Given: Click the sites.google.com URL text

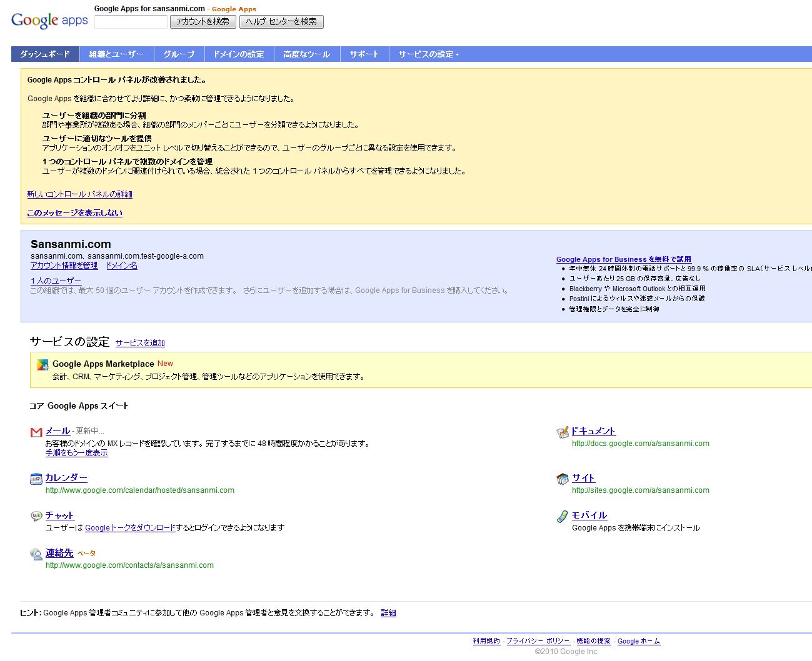Looking at the screenshot, I should point(641,490).
